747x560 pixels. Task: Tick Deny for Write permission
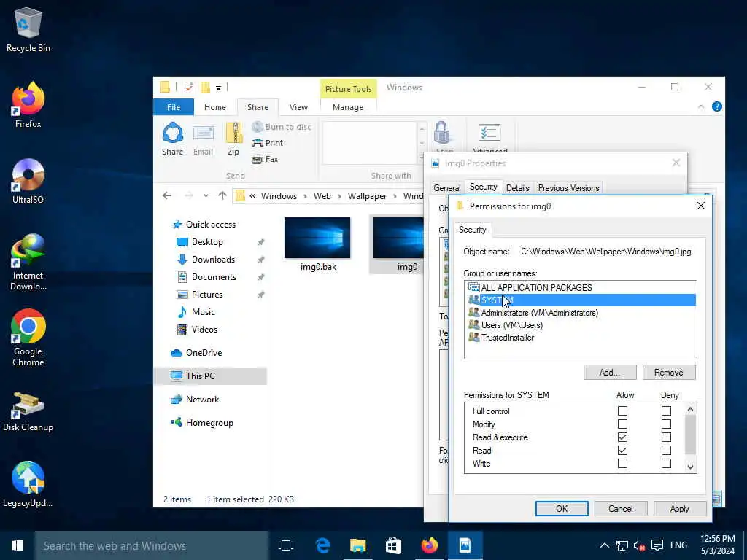click(666, 463)
